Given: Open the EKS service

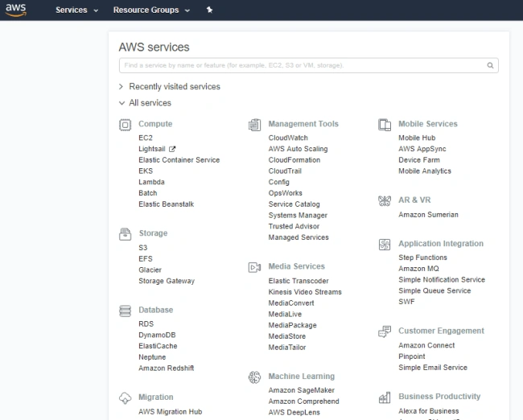Looking at the screenshot, I should pyautogui.click(x=146, y=171).
